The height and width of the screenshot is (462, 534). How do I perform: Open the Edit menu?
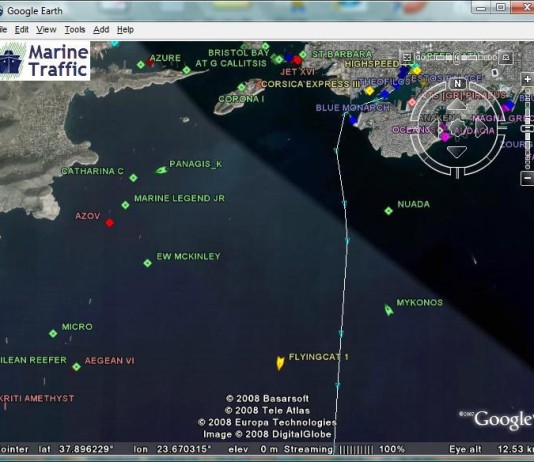point(21,30)
